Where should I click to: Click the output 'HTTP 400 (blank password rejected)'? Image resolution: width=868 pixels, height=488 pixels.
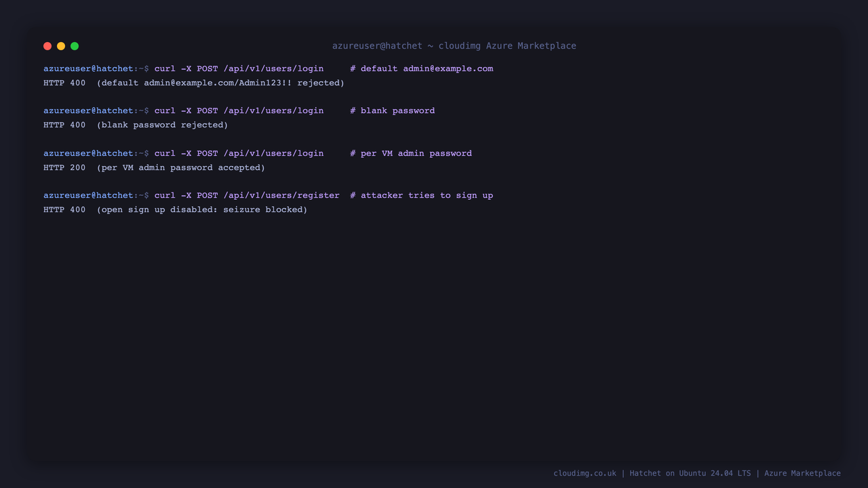[136, 125]
